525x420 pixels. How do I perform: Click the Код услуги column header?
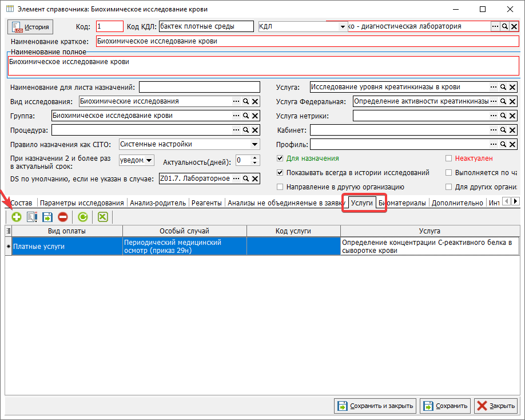[x=293, y=231]
